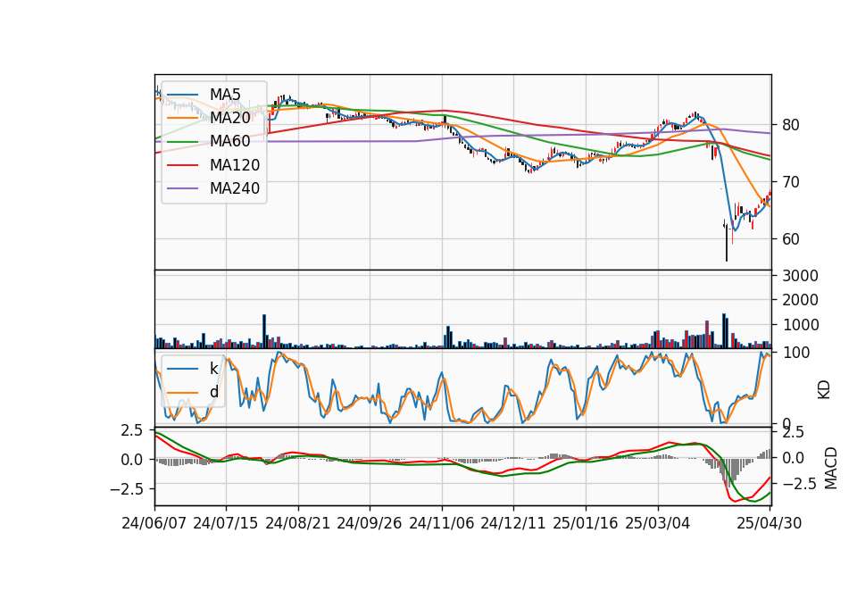Click the price axis value 70

791,182
